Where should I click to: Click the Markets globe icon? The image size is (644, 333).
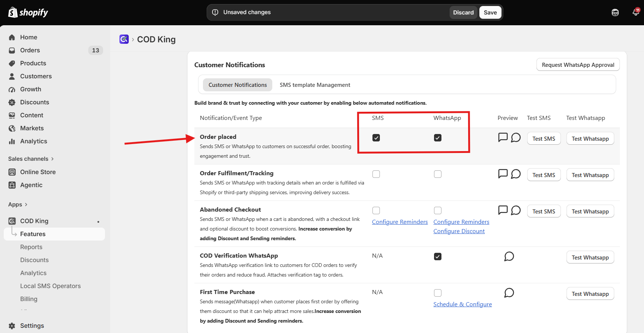click(12, 128)
